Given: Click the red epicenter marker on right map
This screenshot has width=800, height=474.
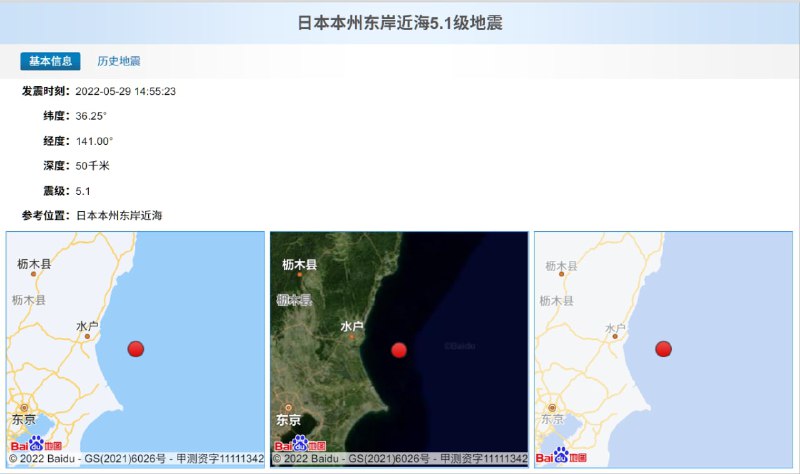Looking at the screenshot, I should coord(663,348).
